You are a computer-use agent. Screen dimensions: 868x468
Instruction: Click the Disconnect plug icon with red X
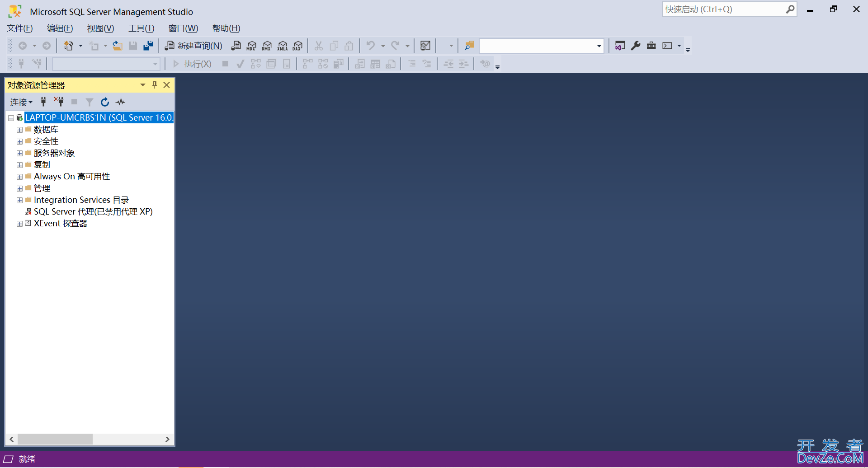(x=59, y=102)
